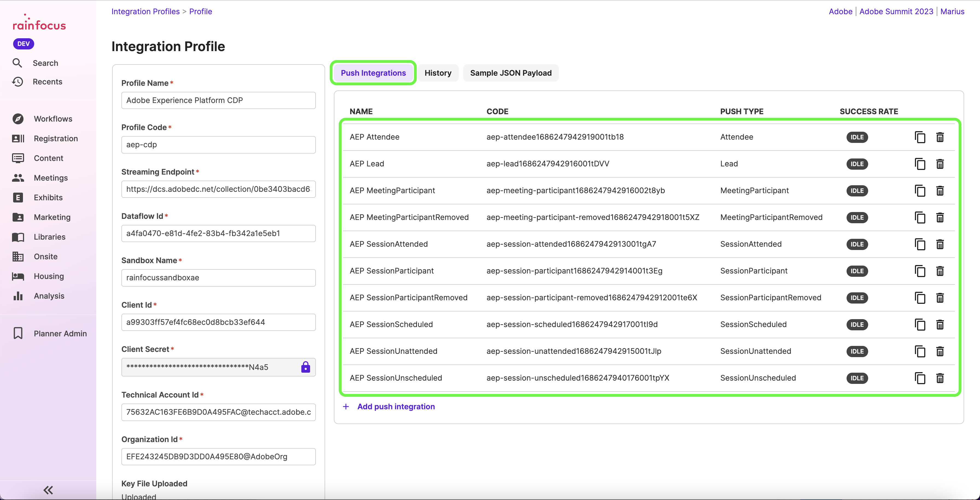Go back to Integration Profiles breadcrumb
980x500 pixels.
click(145, 11)
